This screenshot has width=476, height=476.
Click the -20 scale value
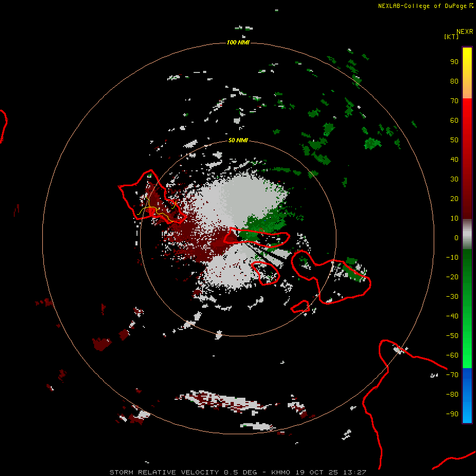[452, 277]
